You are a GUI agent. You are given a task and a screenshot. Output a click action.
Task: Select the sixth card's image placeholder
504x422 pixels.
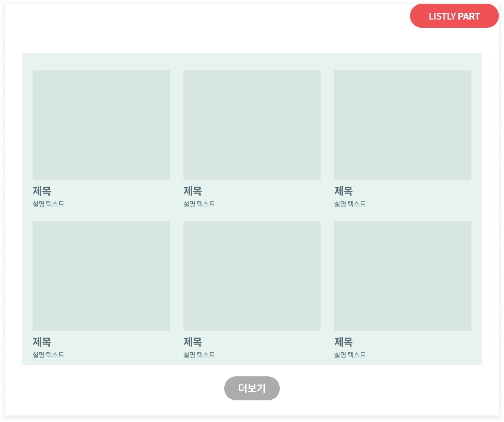pyautogui.click(x=403, y=276)
